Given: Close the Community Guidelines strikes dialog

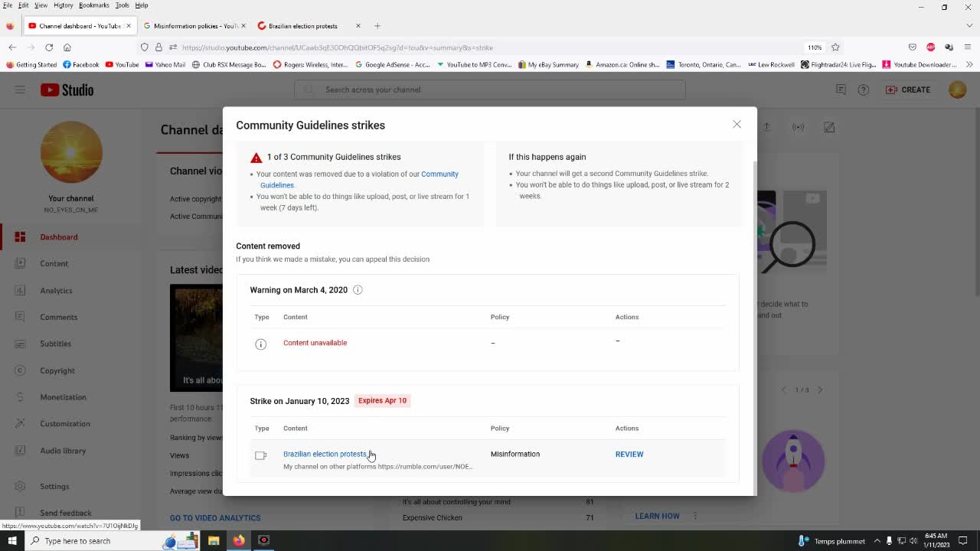Looking at the screenshot, I should [x=737, y=124].
